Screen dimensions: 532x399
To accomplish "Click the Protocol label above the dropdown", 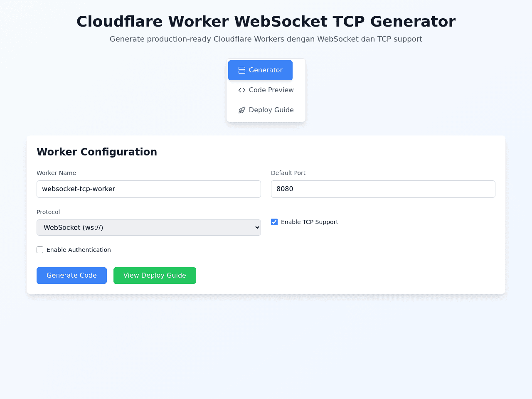I will click(x=48, y=212).
